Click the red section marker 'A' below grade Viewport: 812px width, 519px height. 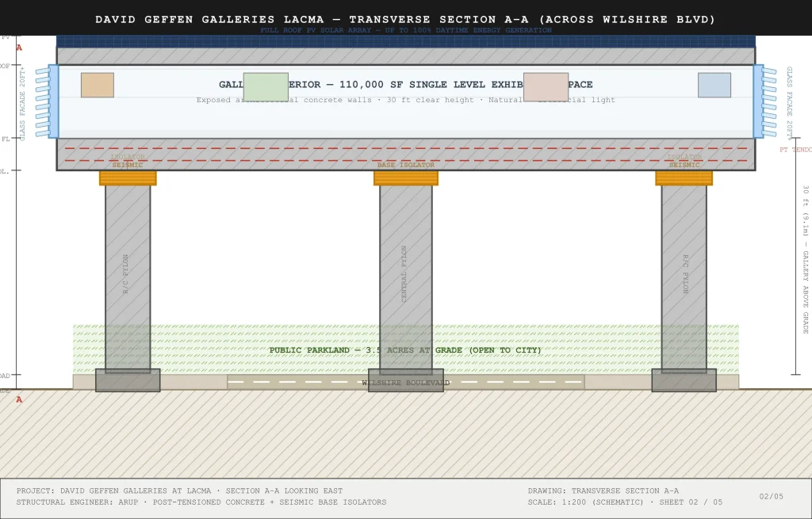pyautogui.click(x=19, y=399)
